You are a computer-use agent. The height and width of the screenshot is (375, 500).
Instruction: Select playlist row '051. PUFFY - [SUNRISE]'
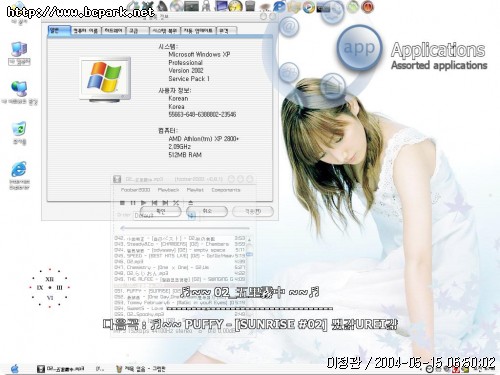coord(179,291)
